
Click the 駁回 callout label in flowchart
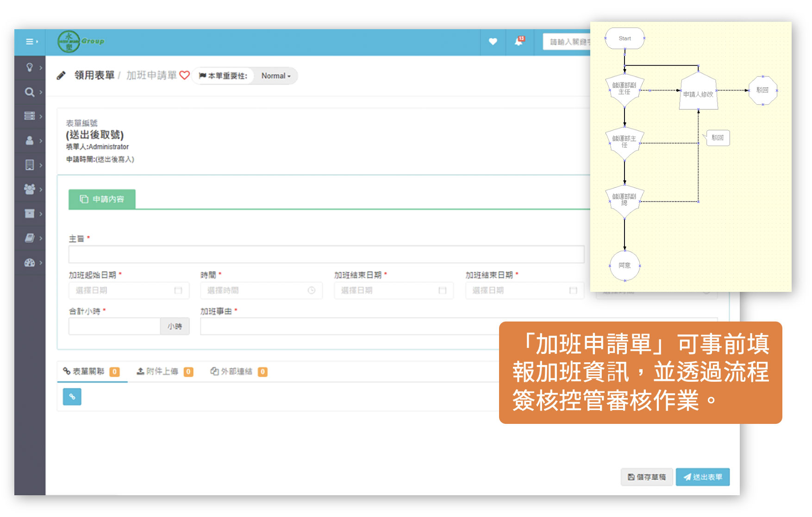click(x=718, y=138)
